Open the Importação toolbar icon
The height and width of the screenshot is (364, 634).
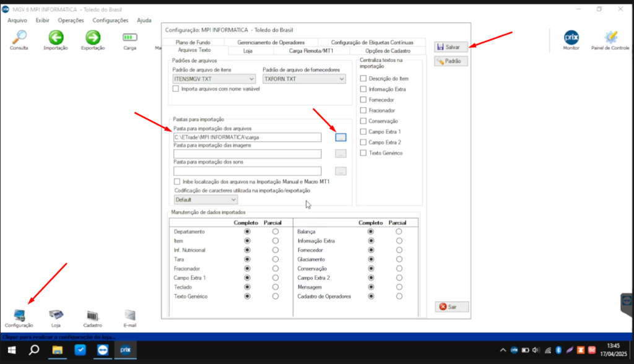56,37
